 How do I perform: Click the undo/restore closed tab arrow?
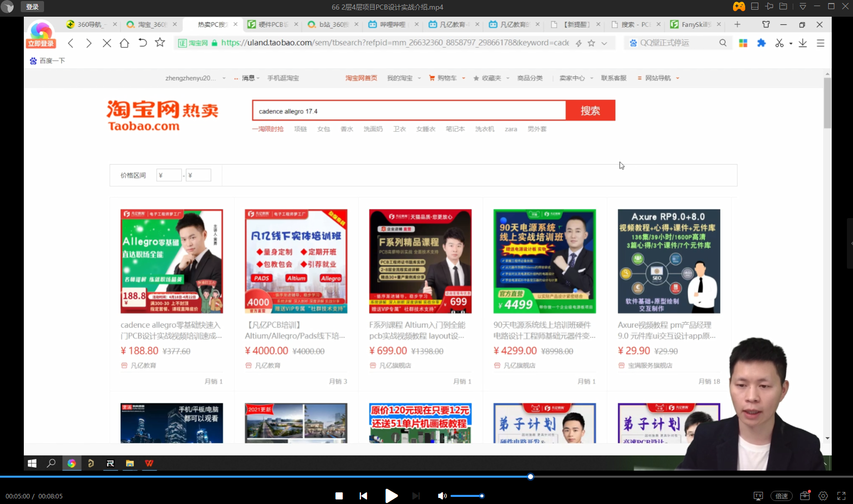click(x=142, y=43)
